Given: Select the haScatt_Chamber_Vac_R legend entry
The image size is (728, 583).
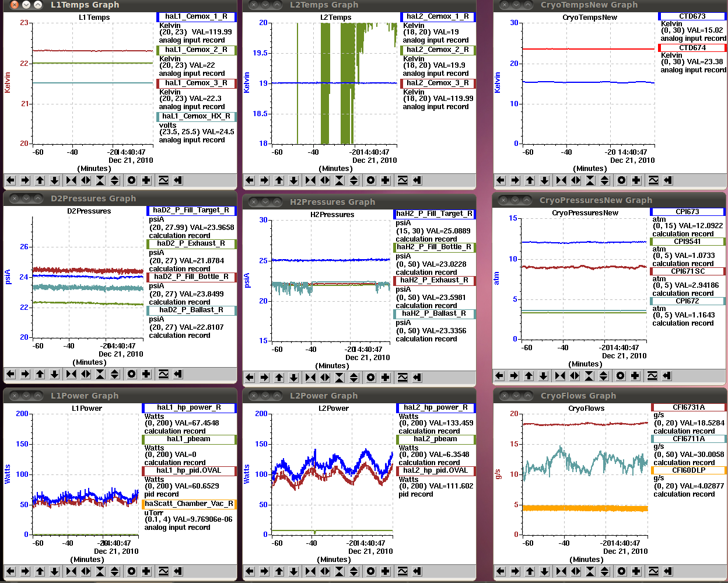Looking at the screenshot, I should click(189, 504).
